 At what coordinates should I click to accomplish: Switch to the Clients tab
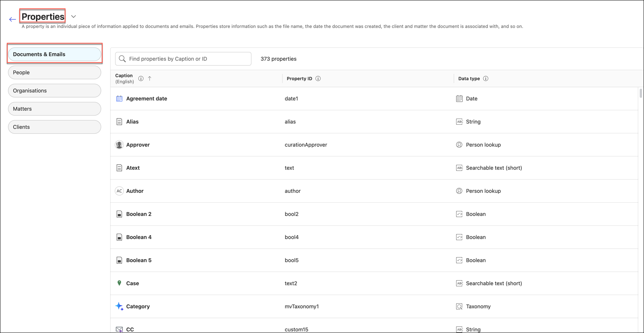point(55,127)
